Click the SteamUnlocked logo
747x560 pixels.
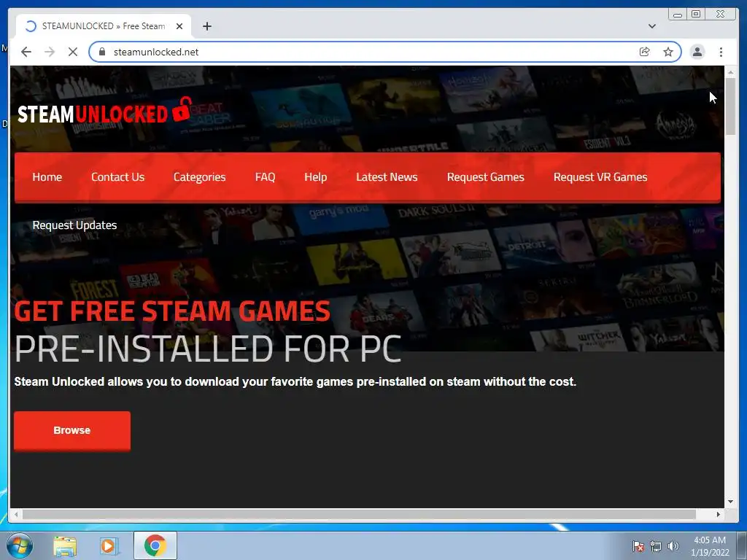point(105,111)
